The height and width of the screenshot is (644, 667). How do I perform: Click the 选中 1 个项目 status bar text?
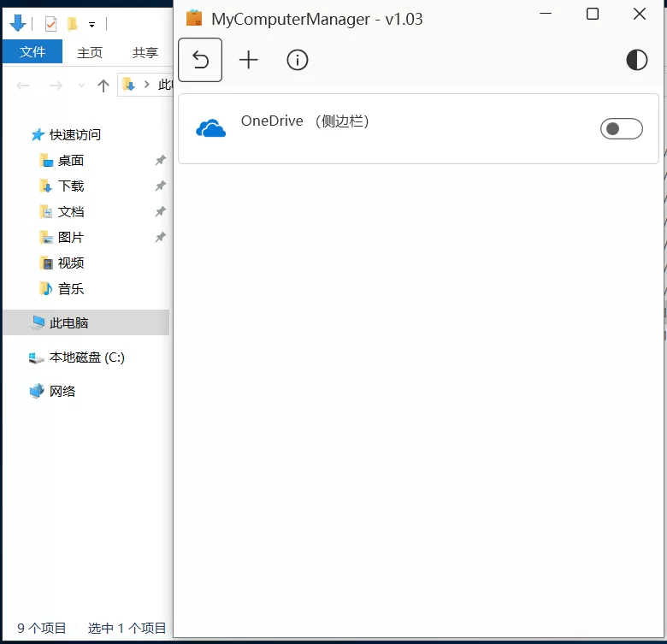point(127,628)
